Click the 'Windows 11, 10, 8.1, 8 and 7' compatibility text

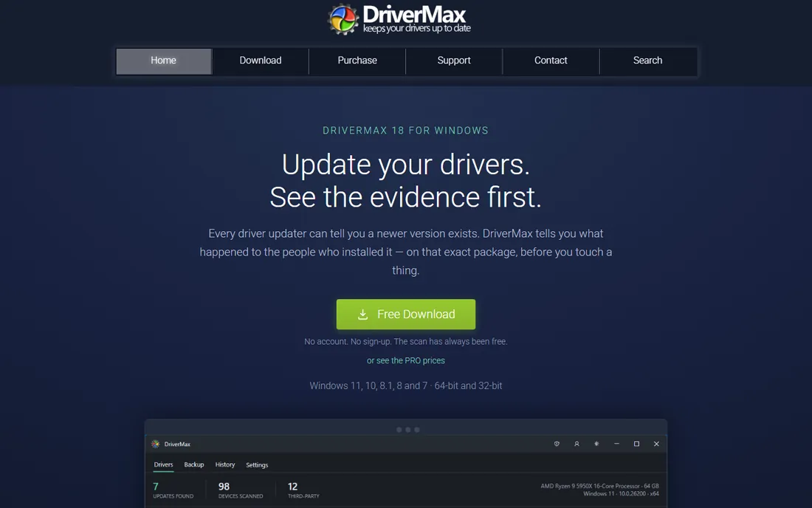[x=368, y=385]
